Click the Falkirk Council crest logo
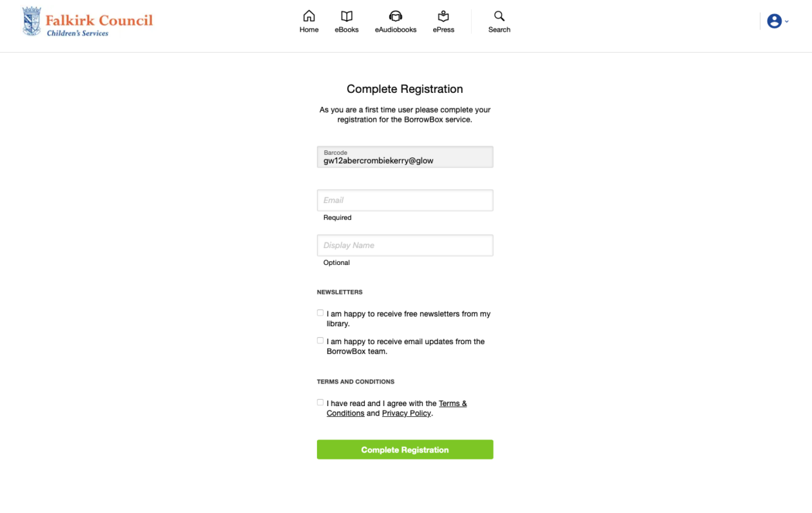This screenshot has width=812, height=513. point(32,21)
